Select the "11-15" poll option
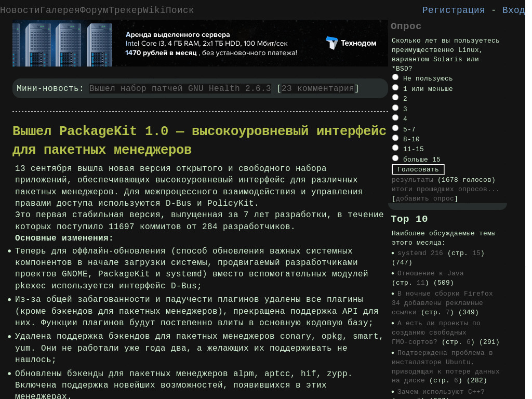This screenshot has width=532, height=399. (395, 148)
